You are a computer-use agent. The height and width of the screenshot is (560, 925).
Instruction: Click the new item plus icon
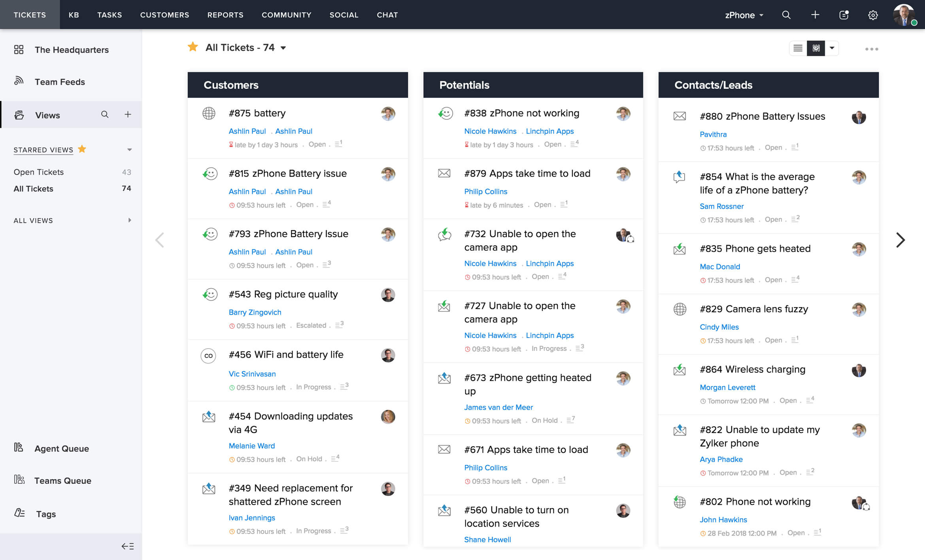click(x=814, y=15)
